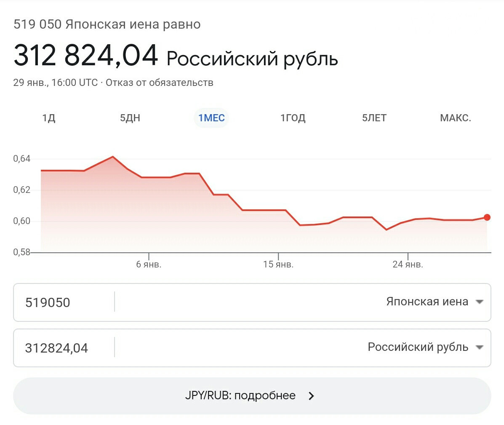Click the 519050 amount input field
504x425 pixels.
click(63, 302)
